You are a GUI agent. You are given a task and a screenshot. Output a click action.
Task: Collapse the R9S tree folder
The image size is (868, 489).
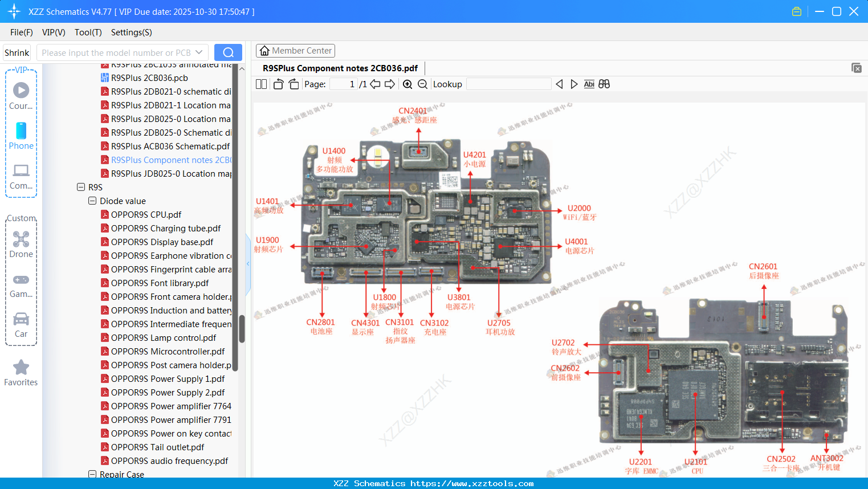point(81,187)
